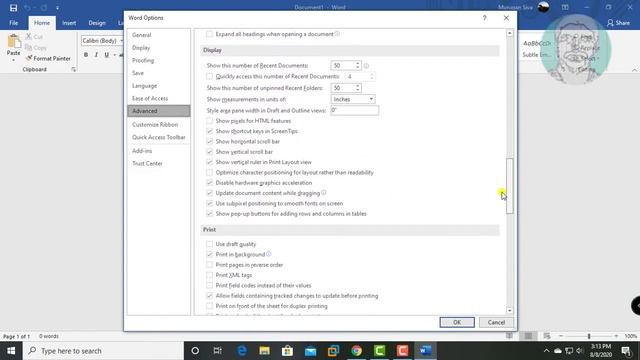Enable Use draft quality printing
The width and height of the screenshot is (640, 360).
pyautogui.click(x=209, y=244)
